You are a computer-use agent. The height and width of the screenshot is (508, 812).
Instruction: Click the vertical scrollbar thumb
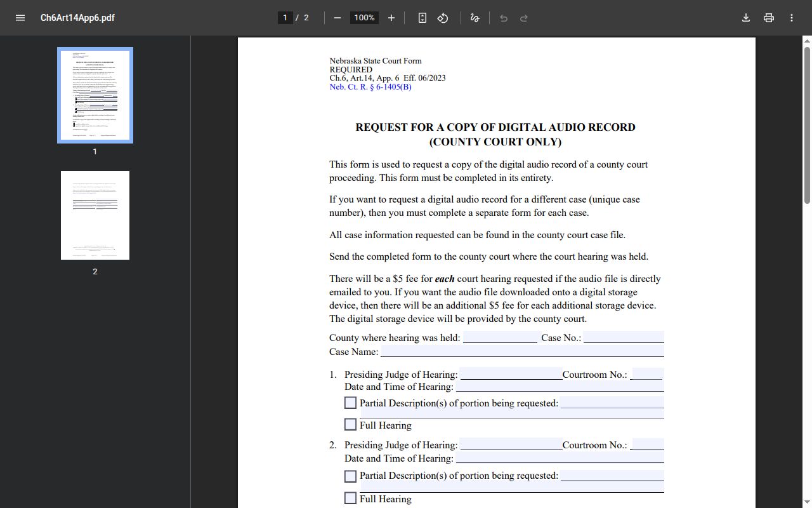[x=807, y=125]
